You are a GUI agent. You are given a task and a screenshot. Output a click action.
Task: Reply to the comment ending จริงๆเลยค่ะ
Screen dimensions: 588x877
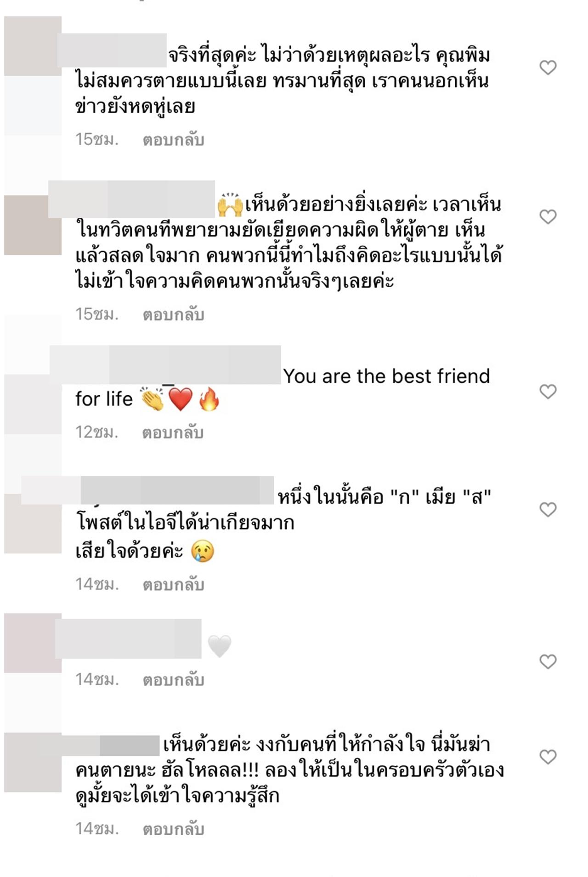[x=173, y=314]
